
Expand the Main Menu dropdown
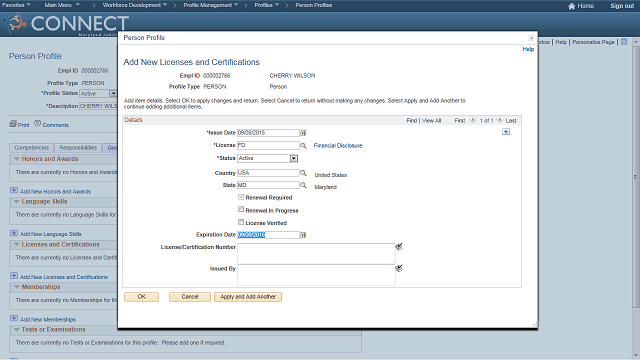[x=62, y=5]
